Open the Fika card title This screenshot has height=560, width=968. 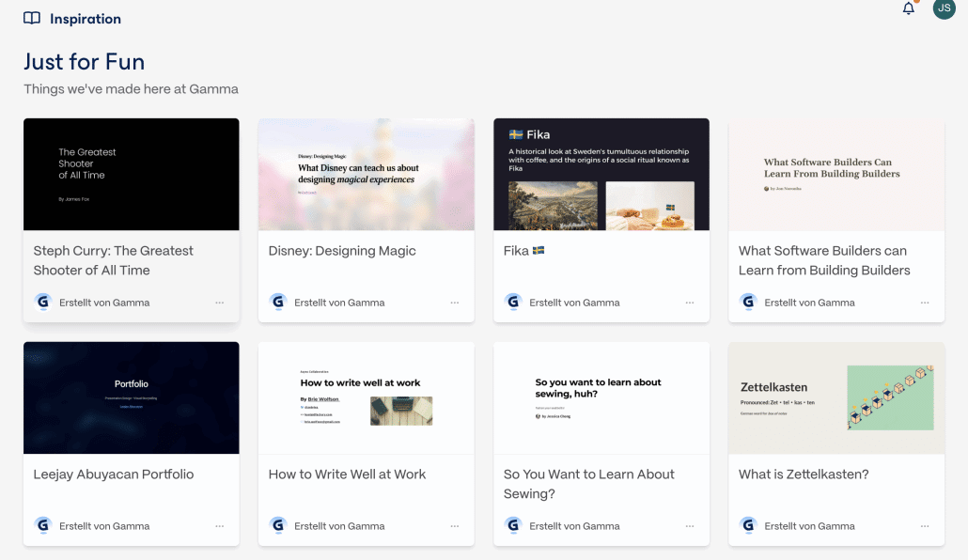pyautogui.click(x=523, y=251)
